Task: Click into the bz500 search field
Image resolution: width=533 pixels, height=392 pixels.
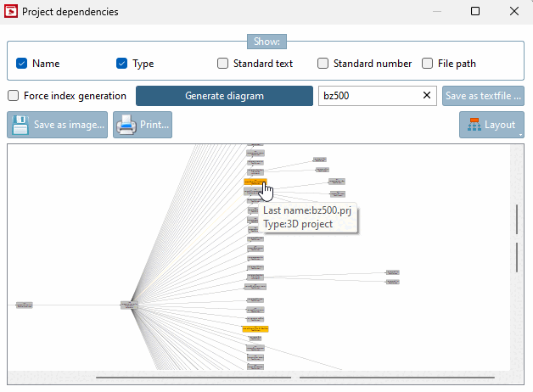Action: click(x=369, y=96)
